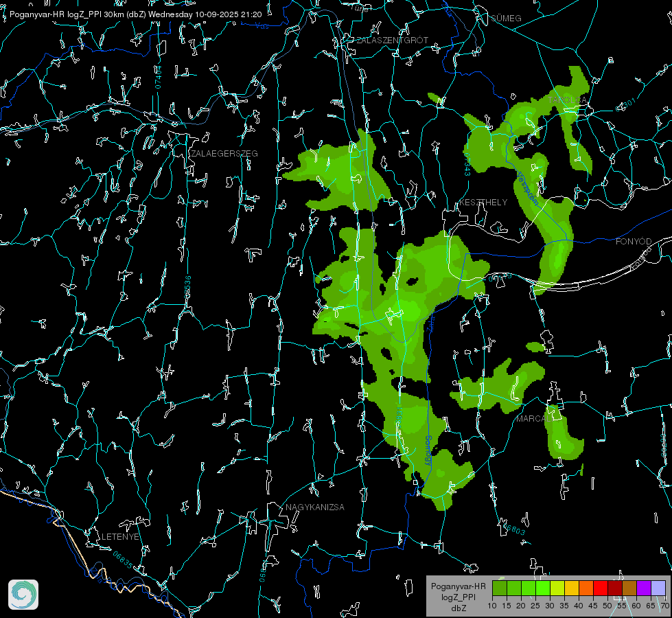Click the Poganyvar-HR legend label
Image resolution: width=672 pixels, height=618 pixels.
pos(458,586)
